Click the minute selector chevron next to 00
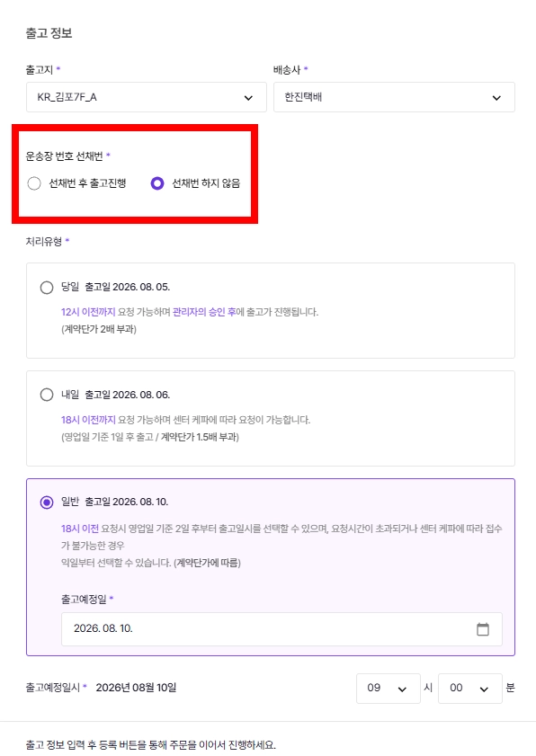The height and width of the screenshot is (756, 536). (x=484, y=689)
